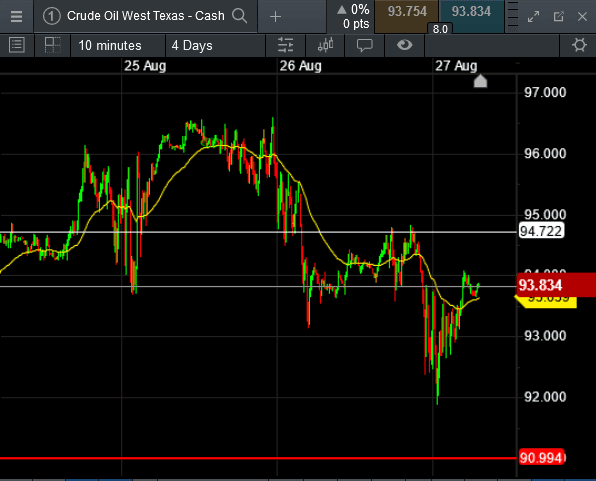The width and height of the screenshot is (596, 481).
Task: Click the 0 pts change value
Action: click(356, 24)
